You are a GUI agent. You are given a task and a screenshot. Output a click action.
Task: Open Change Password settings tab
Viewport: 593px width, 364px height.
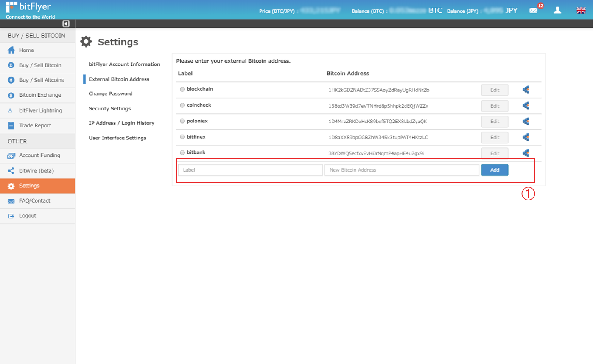pyautogui.click(x=111, y=94)
